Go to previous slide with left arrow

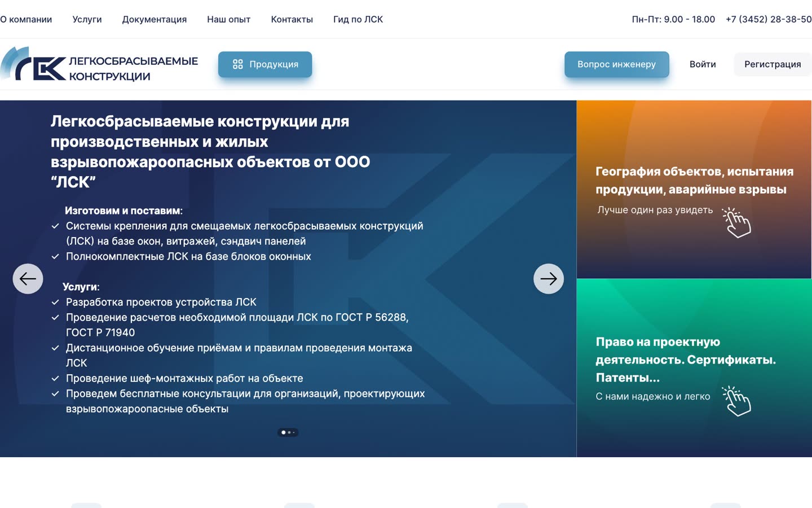28,279
